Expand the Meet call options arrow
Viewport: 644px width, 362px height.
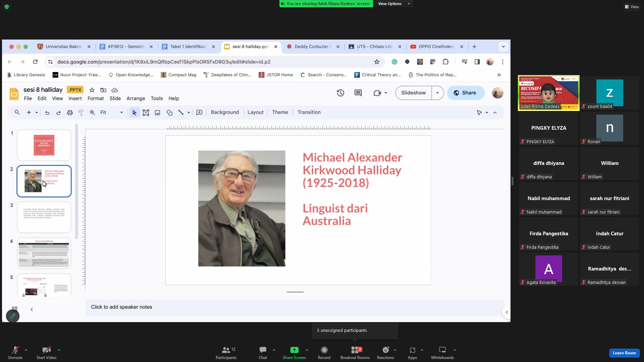[386, 93]
